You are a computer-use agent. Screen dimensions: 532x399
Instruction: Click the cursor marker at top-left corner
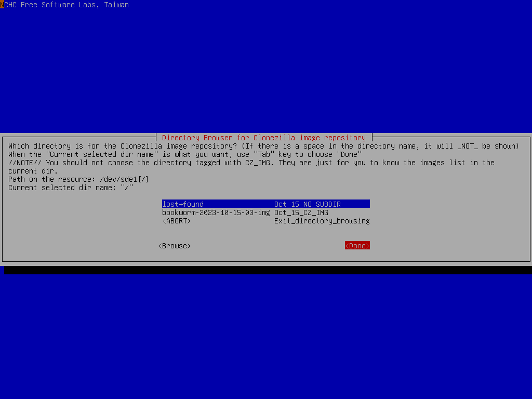2,5
